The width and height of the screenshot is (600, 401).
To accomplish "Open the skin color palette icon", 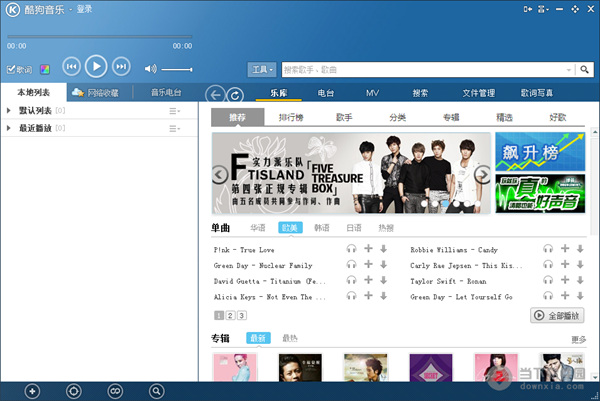I will pos(45,69).
